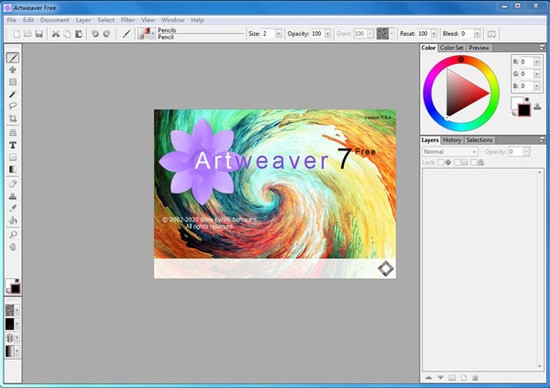Click the brush Size input field

[268, 34]
